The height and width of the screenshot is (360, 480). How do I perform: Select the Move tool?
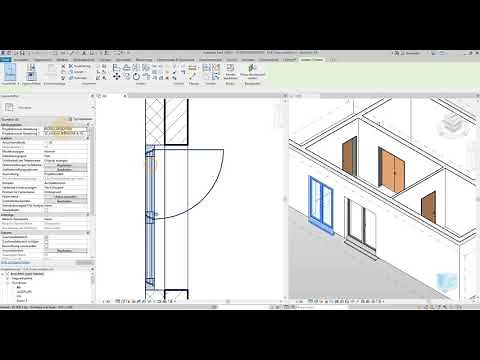click(116, 77)
